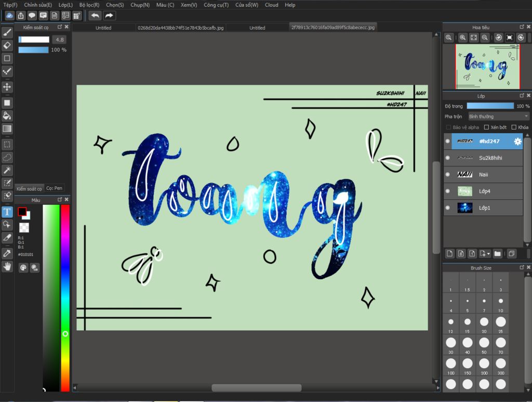Screen dimensions: 532x402
Task: Hide the Naii layer
Action: 447,175
